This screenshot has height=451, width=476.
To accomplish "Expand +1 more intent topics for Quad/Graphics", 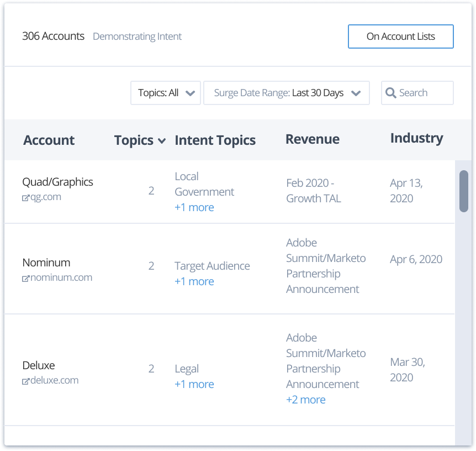I will [194, 207].
